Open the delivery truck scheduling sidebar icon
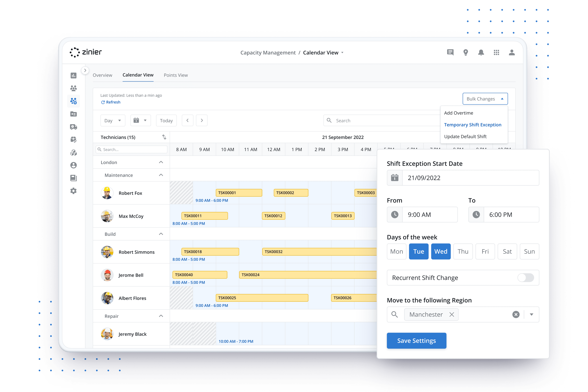This screenshot has height=392, width=588. click(73, 127)
